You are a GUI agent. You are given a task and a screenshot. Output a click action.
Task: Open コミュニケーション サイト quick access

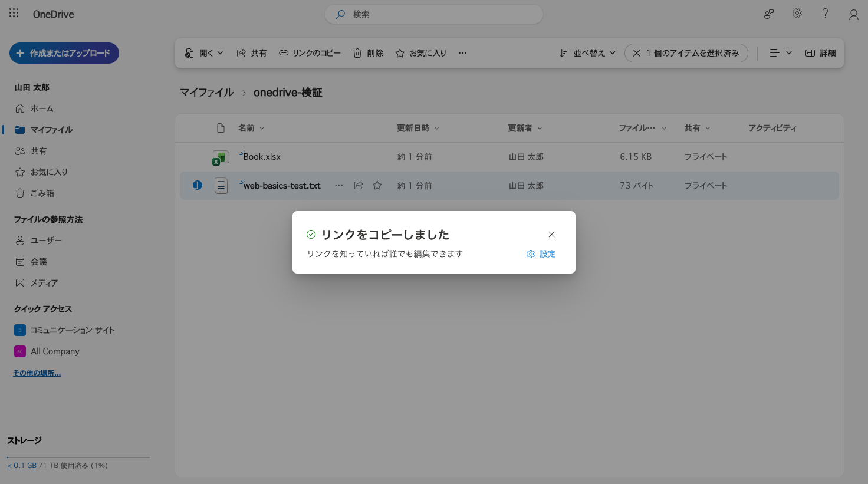pos(65,330)
